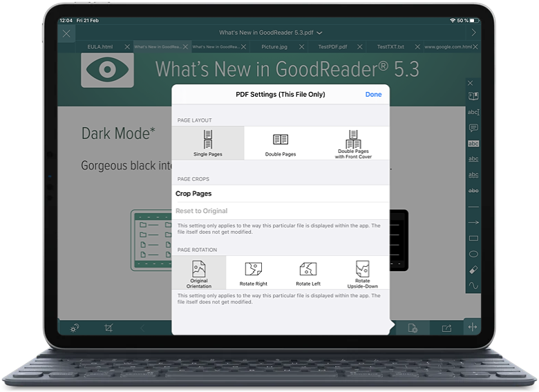
Task: Switch to the TestTXT.txt tab
Action: coord(390,47)
